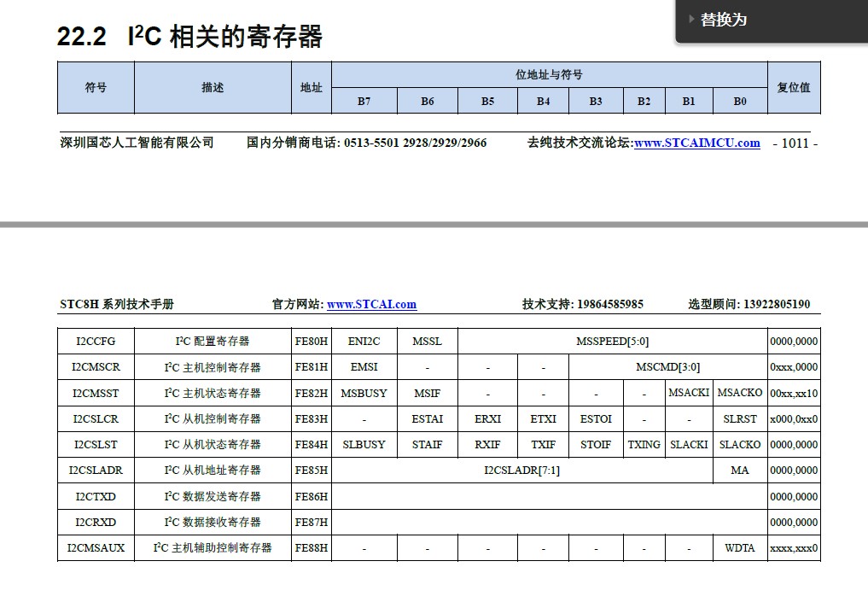Click the FE83H address cell
This screenshot has width=868, height=608.
[x=312, y=418]
